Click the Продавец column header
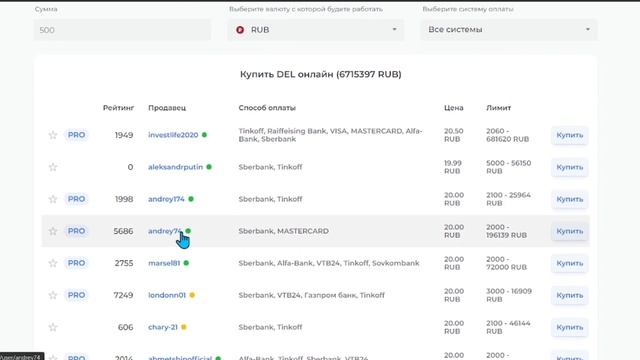640x360 pixels. pos(167,108)
